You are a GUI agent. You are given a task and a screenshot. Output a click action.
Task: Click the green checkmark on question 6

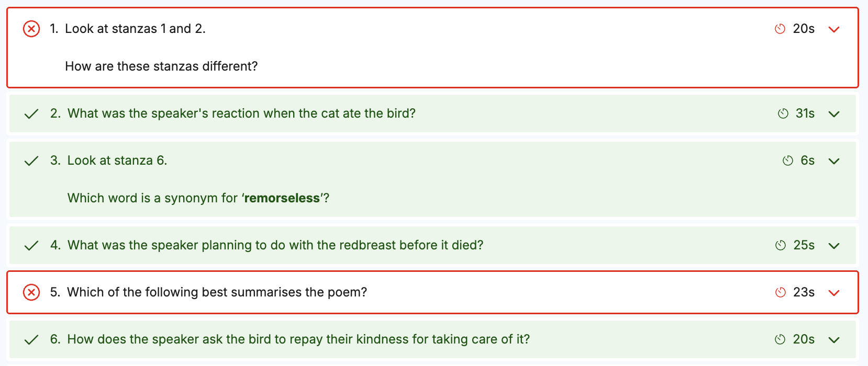coord(31,339)
